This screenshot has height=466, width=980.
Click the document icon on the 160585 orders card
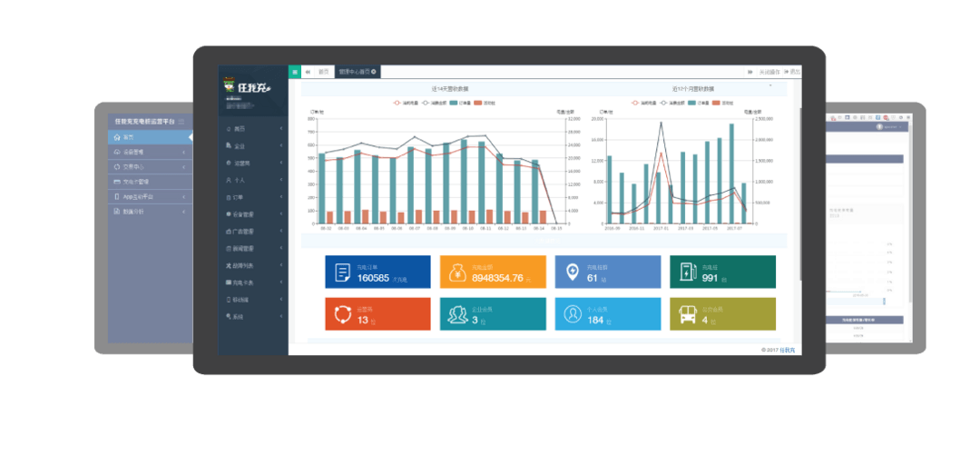click(342, 273)
